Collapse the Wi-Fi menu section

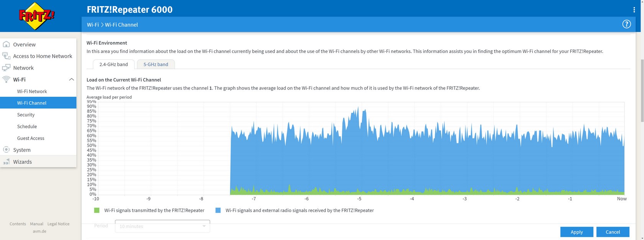[71, 79]
